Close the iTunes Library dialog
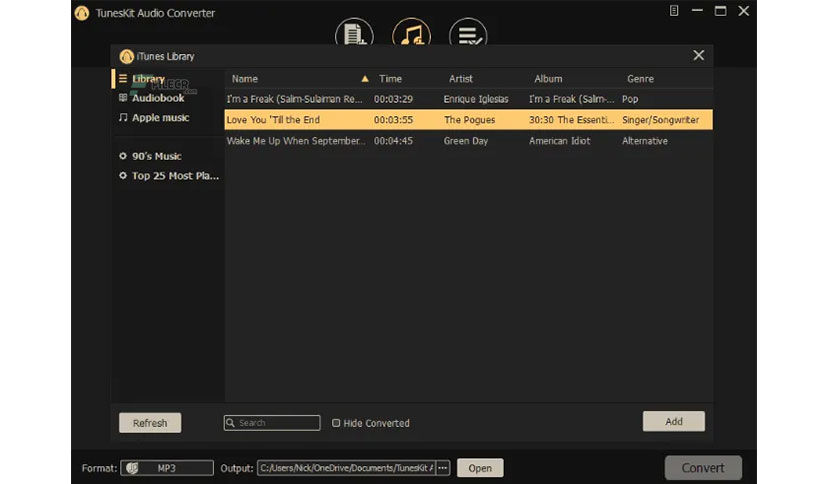This screenshot has height=484, width=836. click(x=698, y=55)
